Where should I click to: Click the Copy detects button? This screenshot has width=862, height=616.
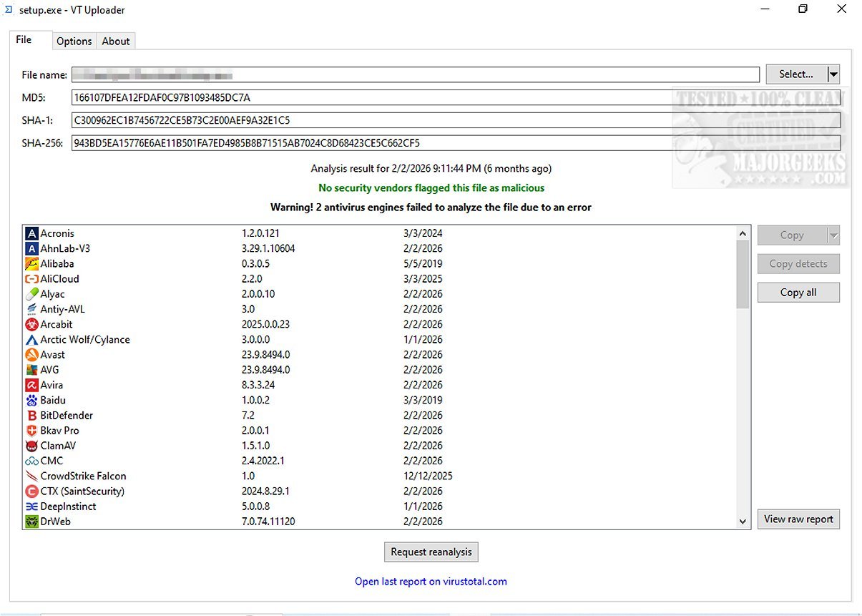point(798,264)
